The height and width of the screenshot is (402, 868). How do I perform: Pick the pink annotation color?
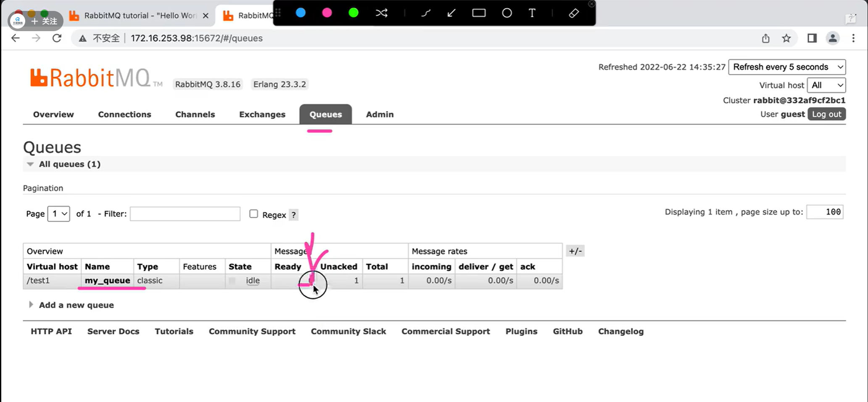coord(327,13)
